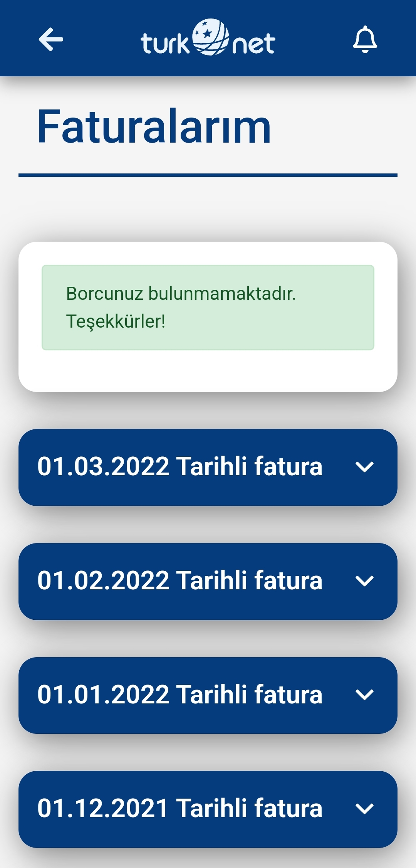Expand the 01.03.2022 invoice with its chevron
The height and width of the screenshot is (868, 416).
pyautogui.click(x=364, y=467)
